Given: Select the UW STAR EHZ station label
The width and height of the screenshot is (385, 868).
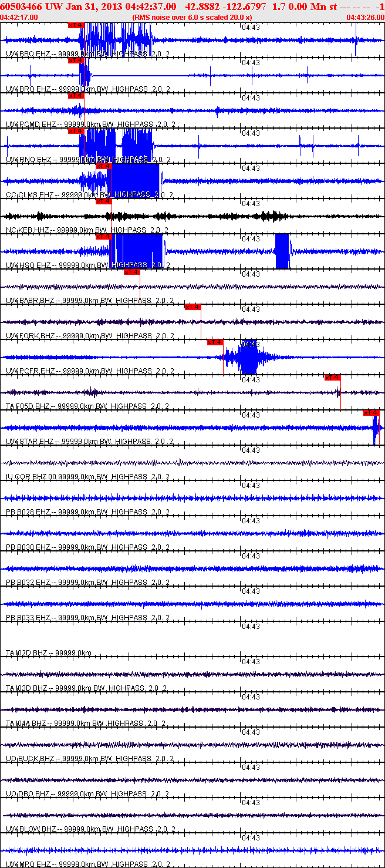Looking at the screenshot, I should [x=90, y=442].
